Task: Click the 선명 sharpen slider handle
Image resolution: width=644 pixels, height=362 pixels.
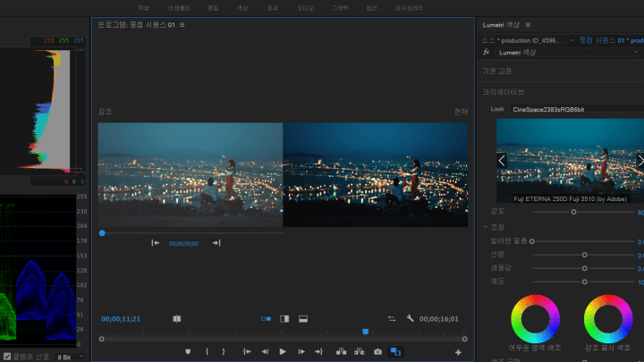Action: pos(584,255)
